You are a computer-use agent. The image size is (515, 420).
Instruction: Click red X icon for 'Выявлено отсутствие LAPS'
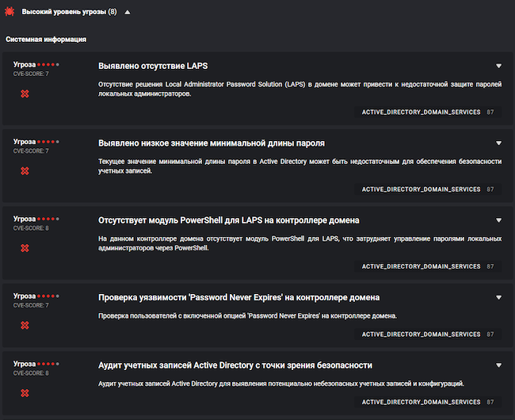click(25, 94)
